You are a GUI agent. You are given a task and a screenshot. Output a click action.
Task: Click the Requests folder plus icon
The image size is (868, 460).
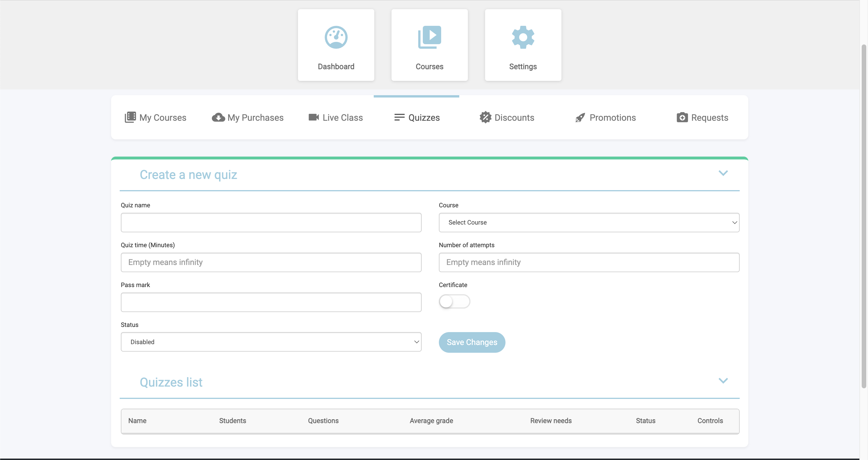click(682, 117)
